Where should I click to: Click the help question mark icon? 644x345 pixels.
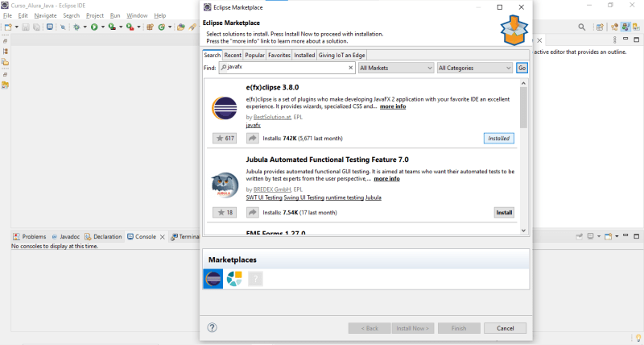click(x=212, y=328)
